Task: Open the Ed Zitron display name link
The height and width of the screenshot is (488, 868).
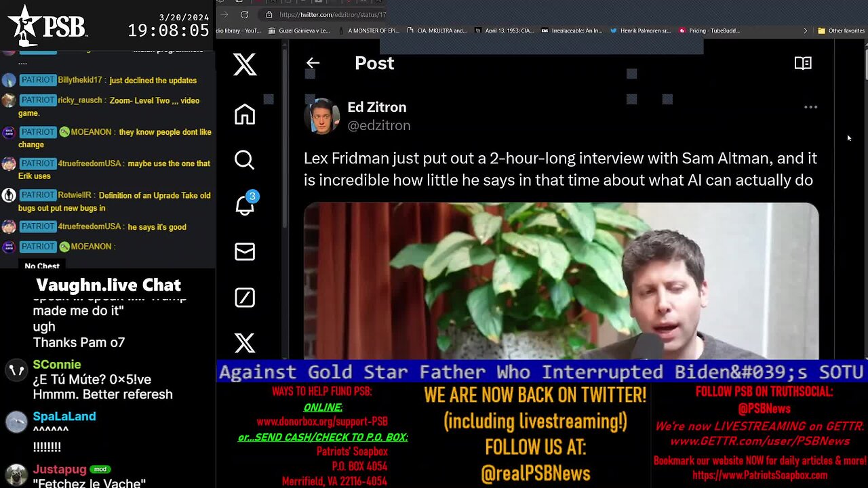Action: [377, 107]
